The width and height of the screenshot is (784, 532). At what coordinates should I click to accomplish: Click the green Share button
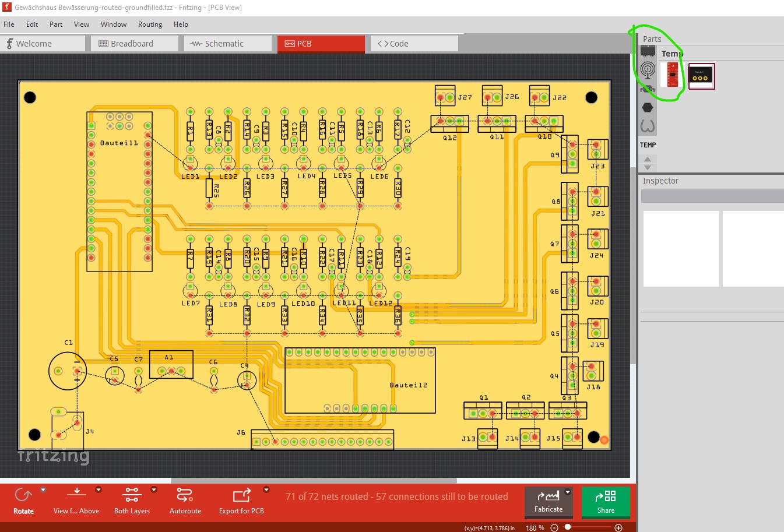(x=606, y=502)
